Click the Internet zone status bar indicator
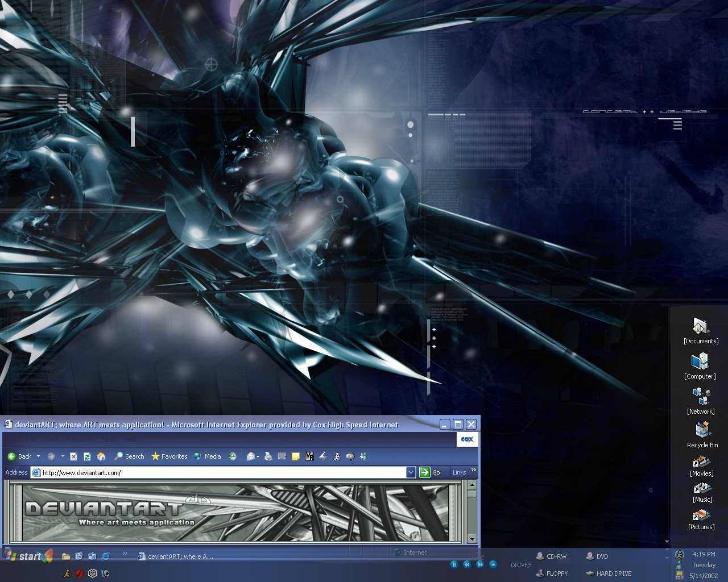 click(x=411, y=552)
